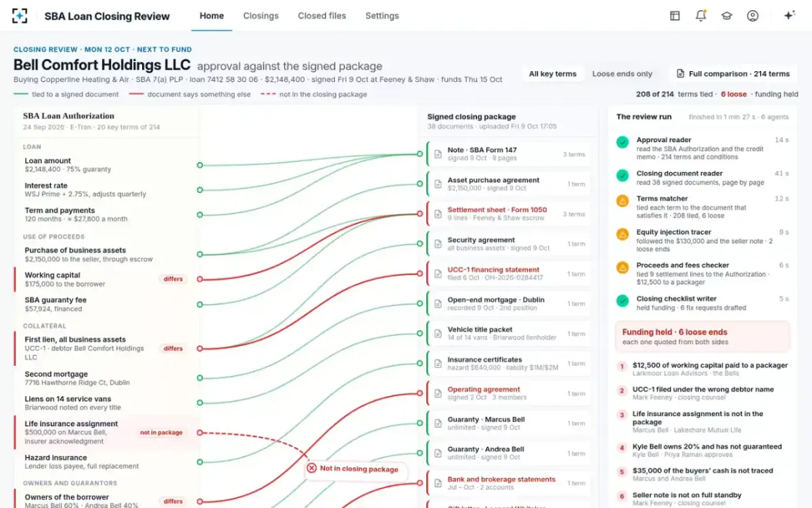Open loose end 1 about $12,500 to a packager

pyautogui.click(x=703, y=369)
